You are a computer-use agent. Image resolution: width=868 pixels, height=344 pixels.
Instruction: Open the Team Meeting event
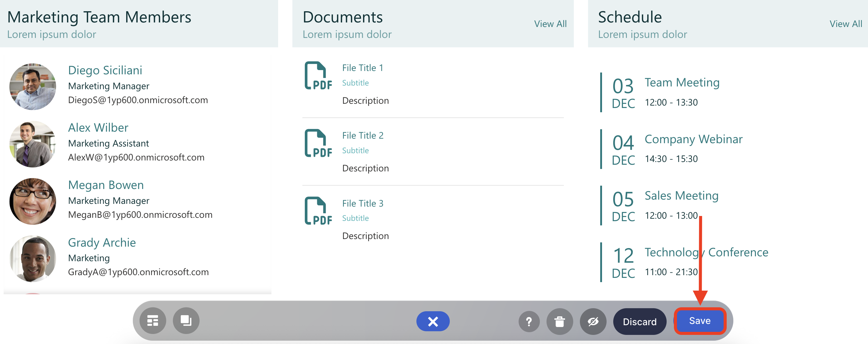(682, 83)
